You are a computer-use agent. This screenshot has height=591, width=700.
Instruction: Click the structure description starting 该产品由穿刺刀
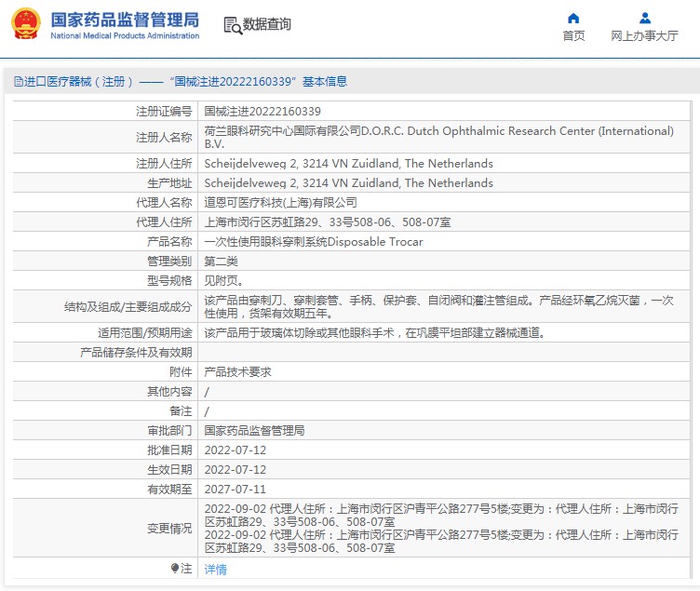[438, 306]
